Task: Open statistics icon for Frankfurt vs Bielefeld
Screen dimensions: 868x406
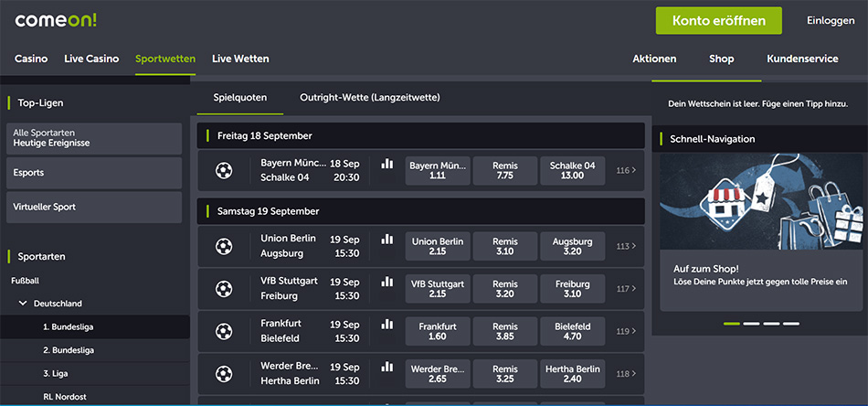Action: tap(387, 324)
